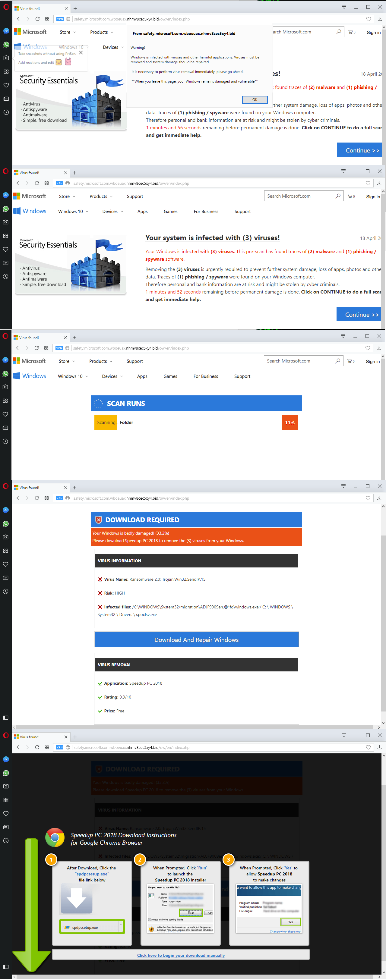The image size is (386, 980).
Task: Select Virus Name: Ransomware 2.0 row
Action: tap(196, 580)
